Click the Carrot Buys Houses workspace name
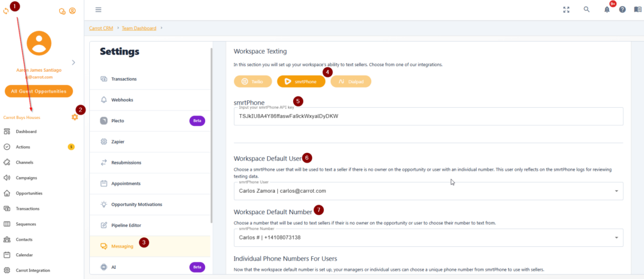The width and height of the screenshot is (644, 279). click(x=22, y=118)
